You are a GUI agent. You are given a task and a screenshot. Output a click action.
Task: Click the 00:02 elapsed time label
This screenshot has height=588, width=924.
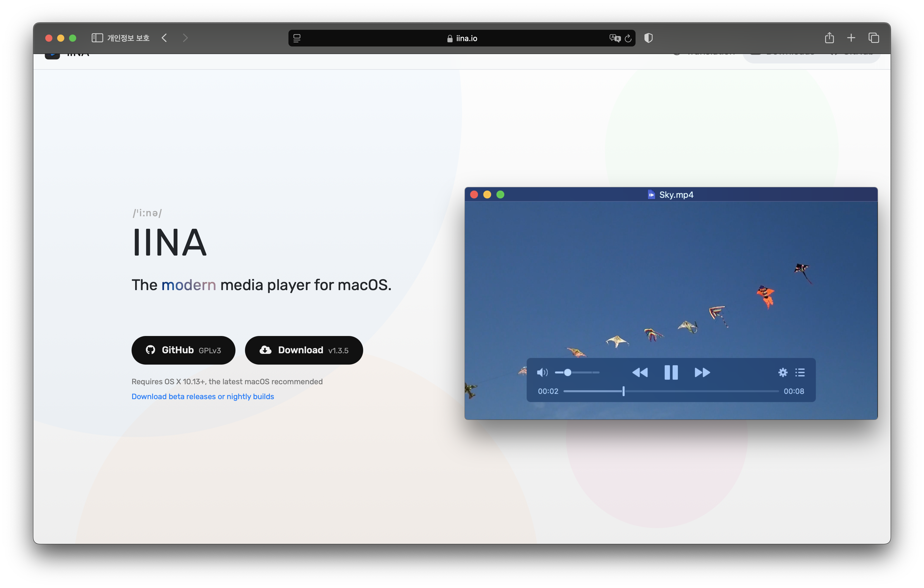pyautogui.click(x=548, y=391)
